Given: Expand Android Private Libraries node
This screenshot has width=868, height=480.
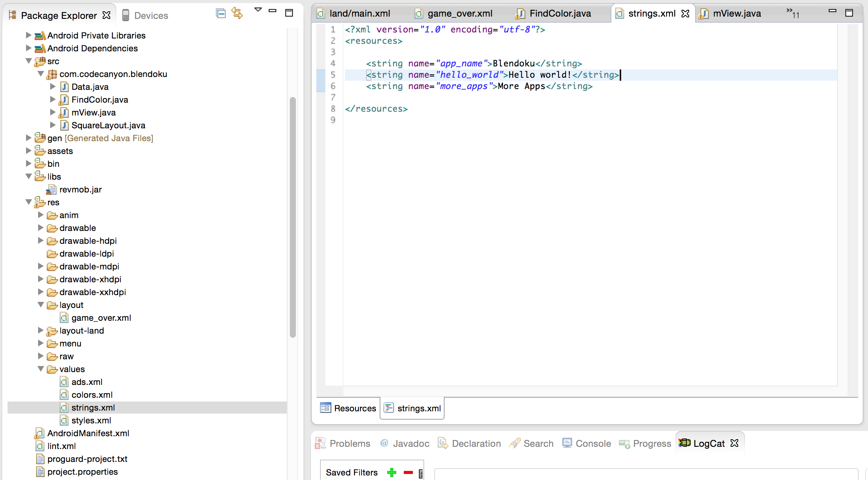Looking at the screenshot, I should click(x=29, y=35).
